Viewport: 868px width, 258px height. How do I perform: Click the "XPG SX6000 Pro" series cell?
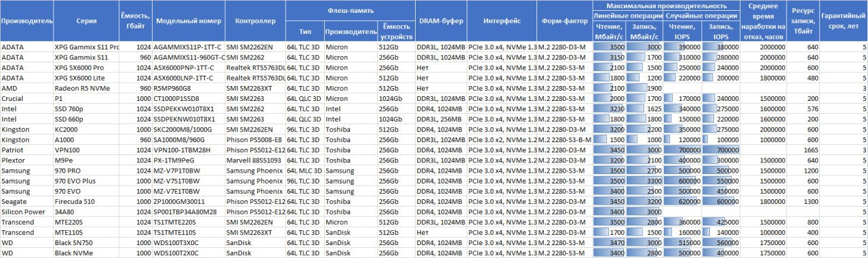(86, 68)
